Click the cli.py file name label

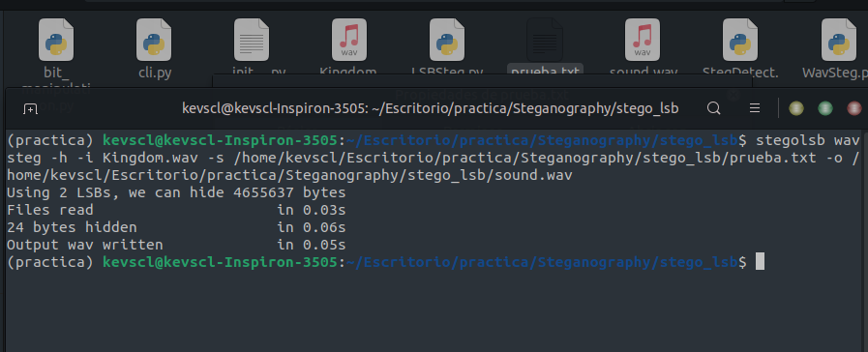155,73
